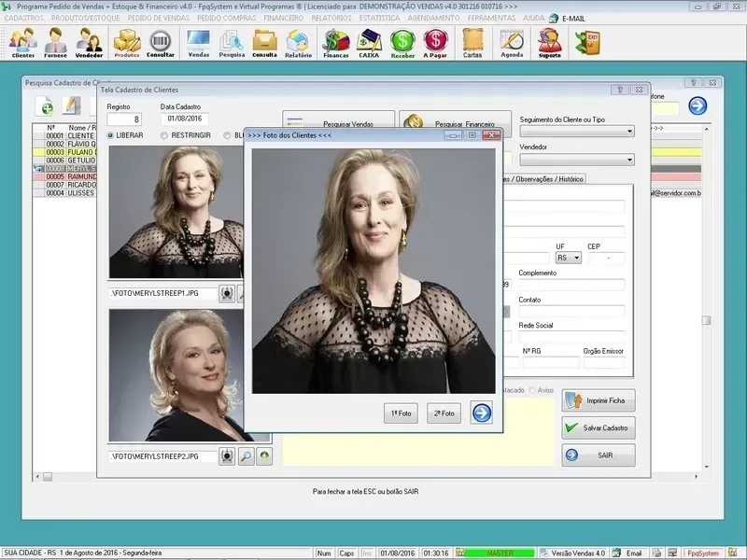Click the Salvar Cadastro button
This screenshot has height=560, width=747.
point(599,428)
